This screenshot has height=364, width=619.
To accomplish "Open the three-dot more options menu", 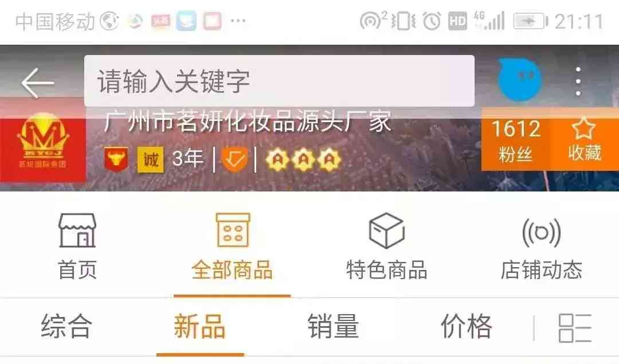I will pos(578,81).
